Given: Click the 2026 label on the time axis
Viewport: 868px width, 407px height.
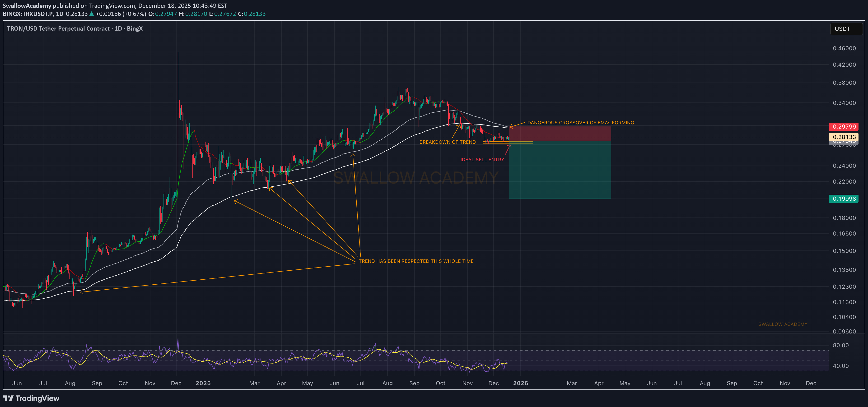Looking at the screenshot, I should [x=520, y=383].
